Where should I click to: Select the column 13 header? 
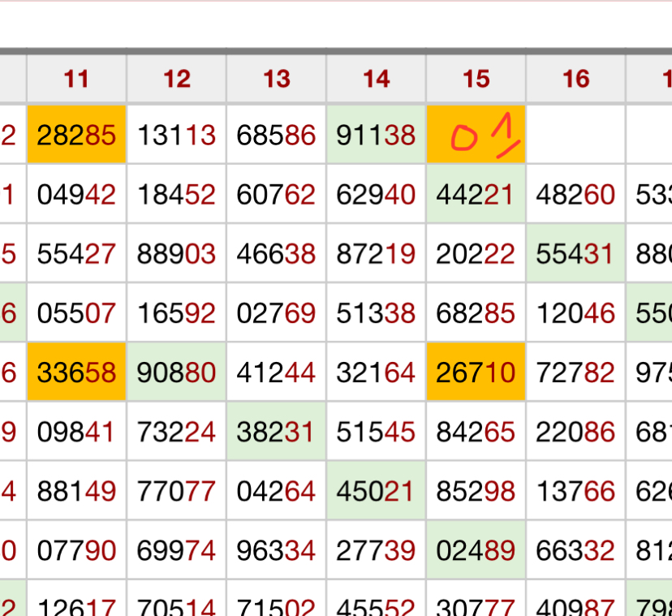[277, 79]
